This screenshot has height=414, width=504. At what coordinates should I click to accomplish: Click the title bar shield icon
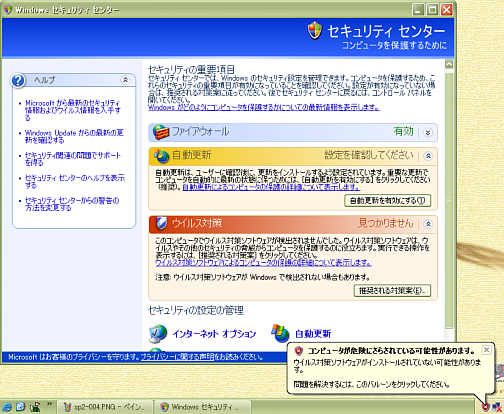click(8, 9)
